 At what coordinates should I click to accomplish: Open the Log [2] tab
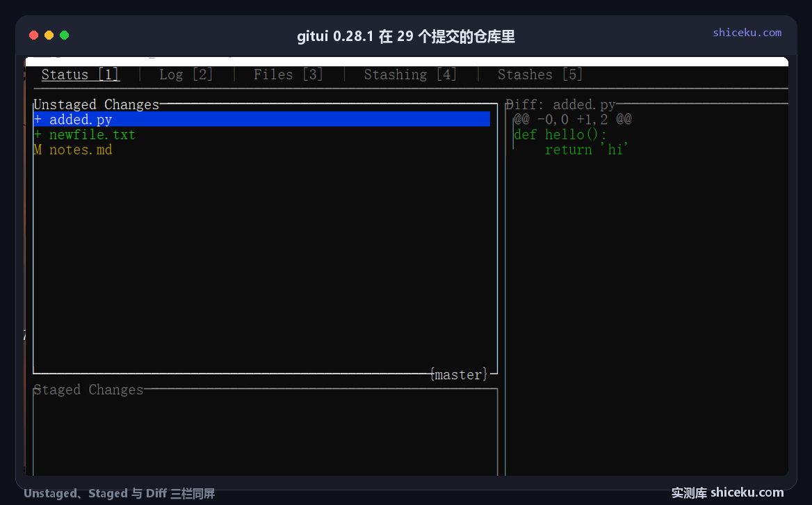pyautogui.click(x=186, y=74)
